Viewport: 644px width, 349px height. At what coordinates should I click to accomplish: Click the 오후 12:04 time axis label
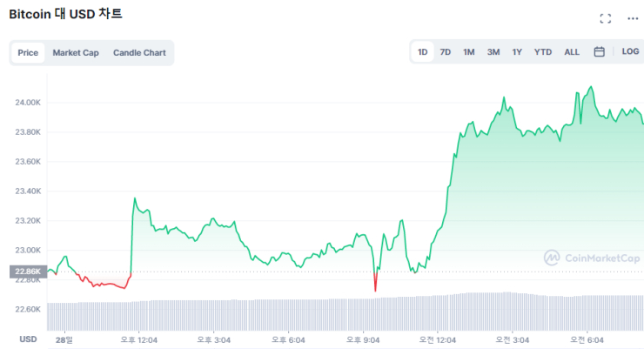click(139, 339)
